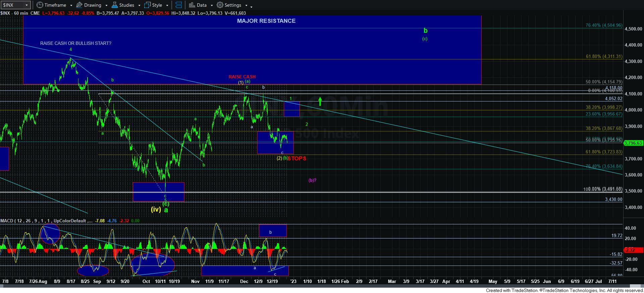Click the 3,400.00 price axis label

pos(633,207)
